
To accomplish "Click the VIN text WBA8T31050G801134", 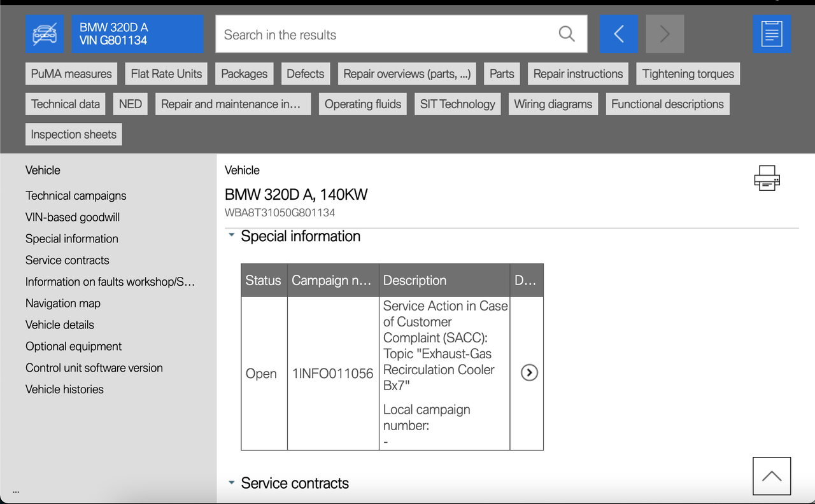I will coord(280,213).
